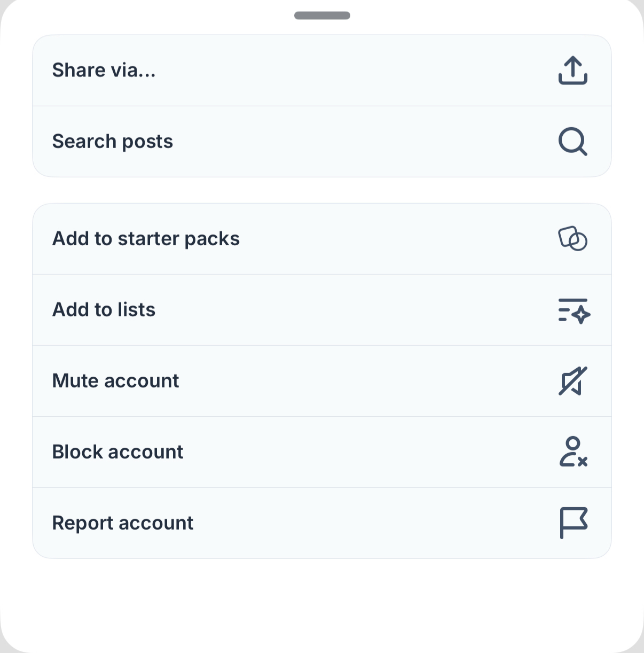Share this profile via the first row
This screenshot has height=653, width=644.
(321, 71)
